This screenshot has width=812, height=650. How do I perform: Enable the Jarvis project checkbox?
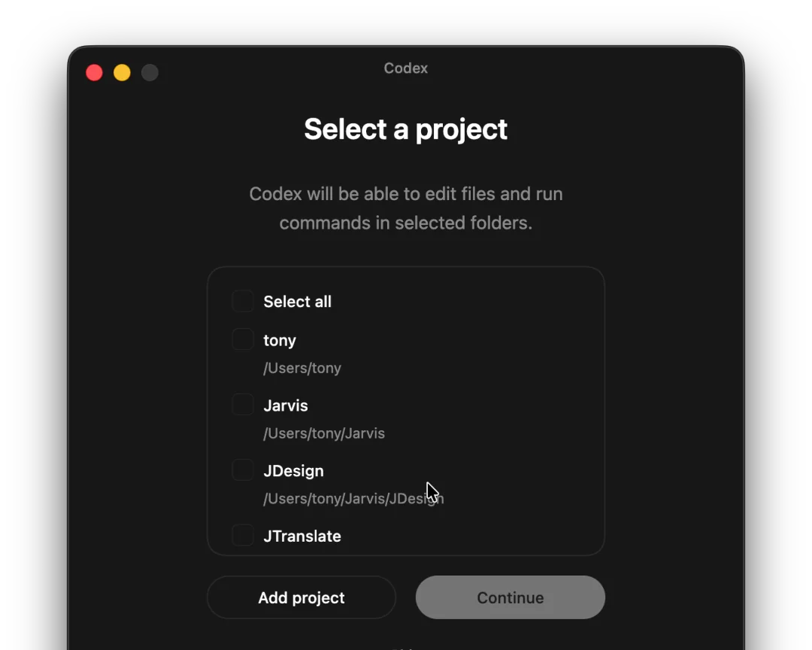[243, 405]
